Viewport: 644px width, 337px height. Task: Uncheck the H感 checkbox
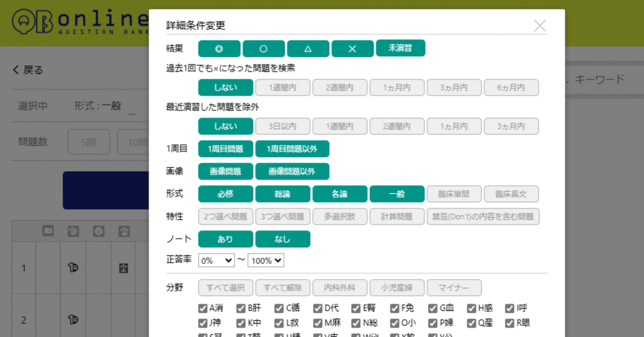[471, 308]
